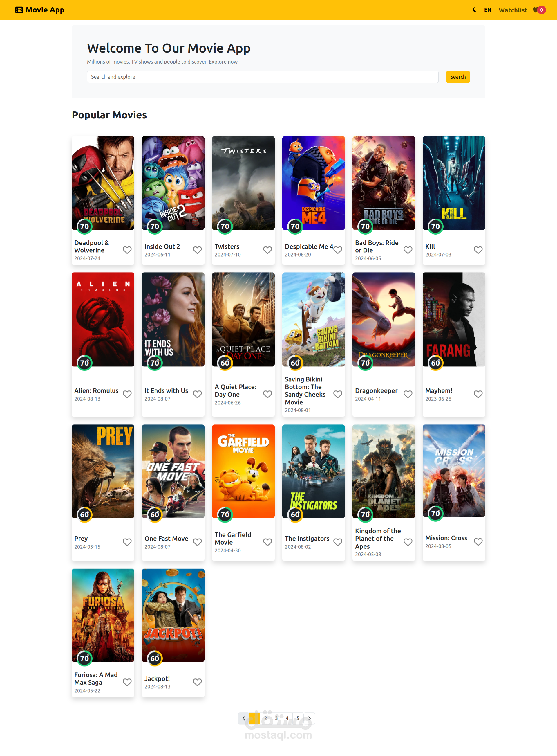
Task: Go to previous page chevron
Action: tap(244, 718)
